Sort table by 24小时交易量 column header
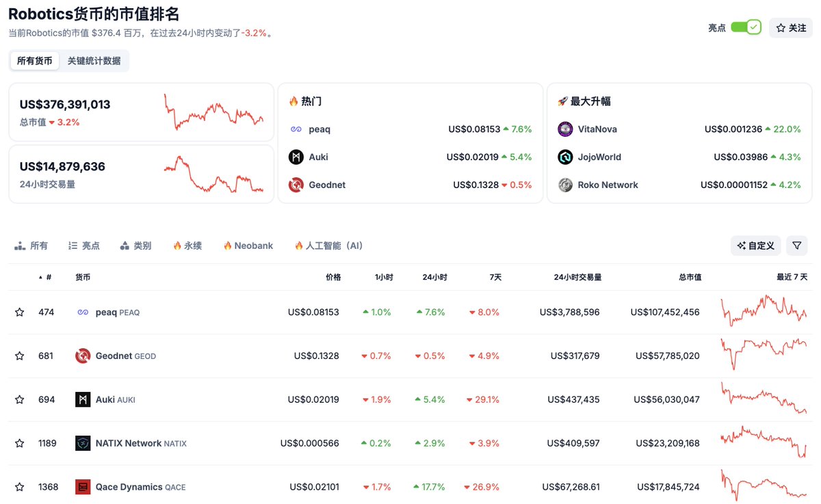This screenshot has width=821, height=504. 577,277
